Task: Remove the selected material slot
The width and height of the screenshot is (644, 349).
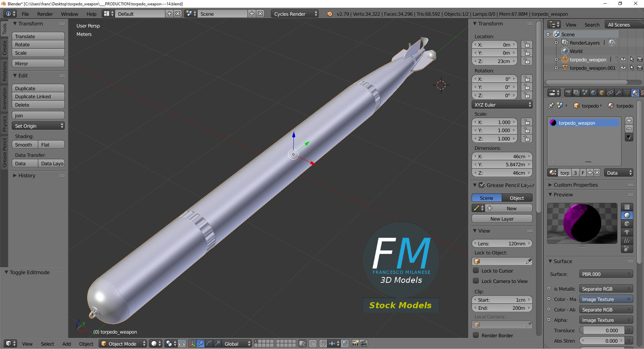Action: point(629,129)
